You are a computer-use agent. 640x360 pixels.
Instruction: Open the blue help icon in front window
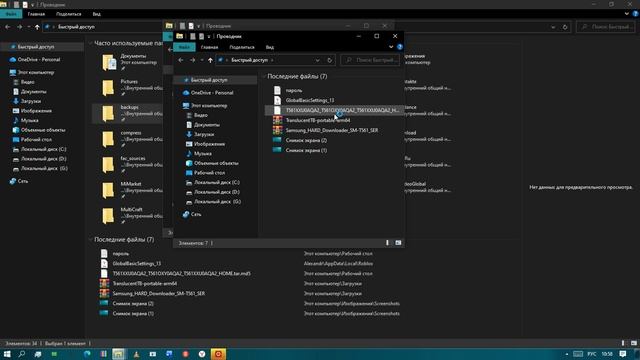[400, 47]
